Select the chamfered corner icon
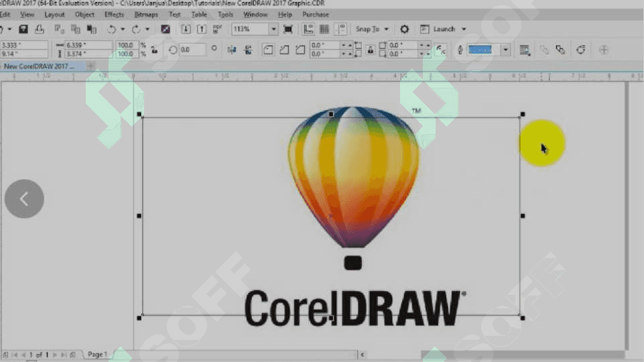This screenshot has height=362, width=644. 300,50
